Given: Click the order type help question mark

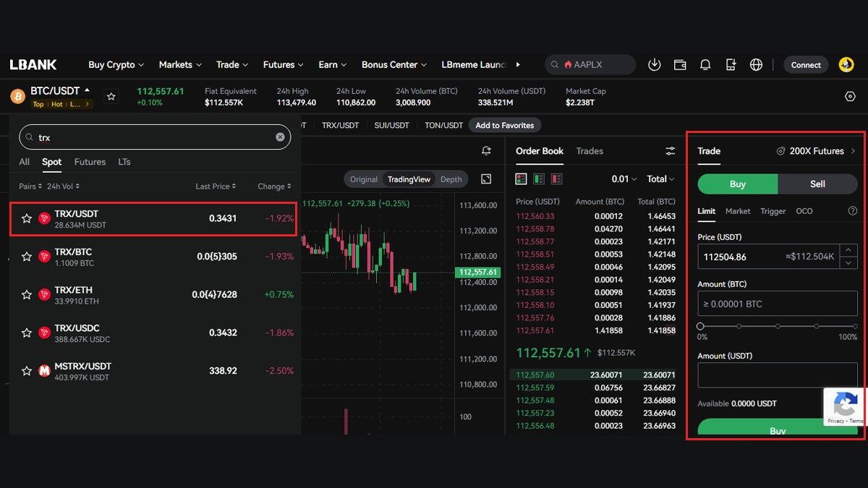Looking at the screenshot, I should coord(852,211).
